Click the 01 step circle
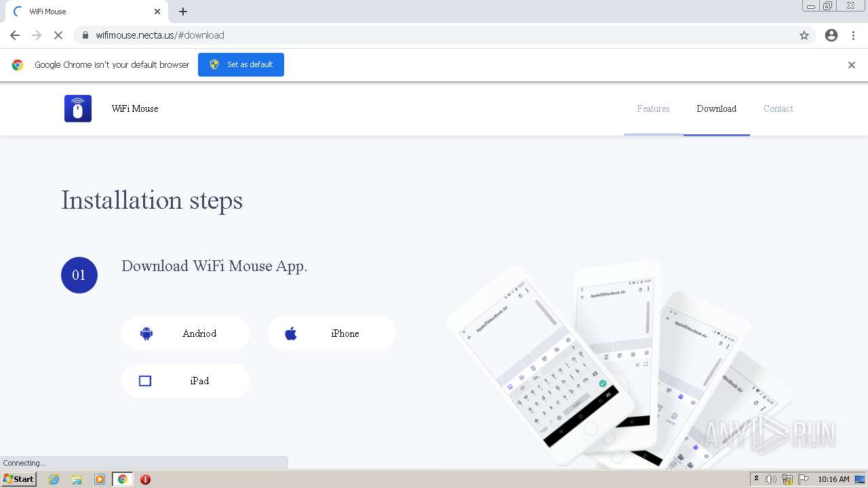The image size is (868, 488). [79, 275]
